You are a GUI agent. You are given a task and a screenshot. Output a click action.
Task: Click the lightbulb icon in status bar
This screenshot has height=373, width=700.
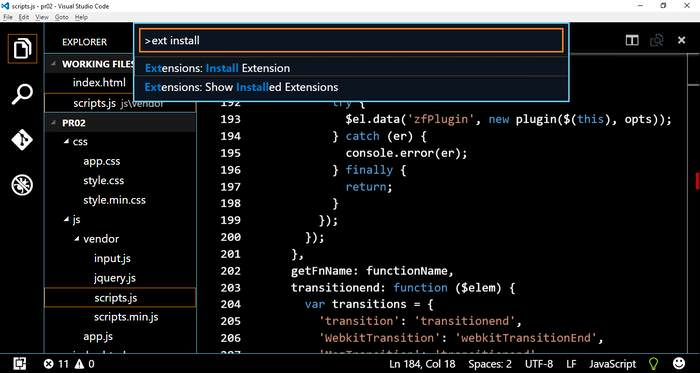pyautogui.click(x=654, y=364)
